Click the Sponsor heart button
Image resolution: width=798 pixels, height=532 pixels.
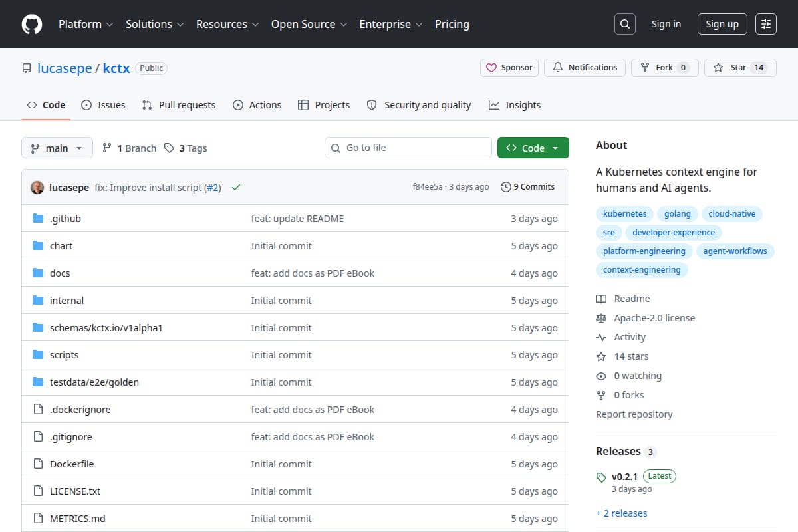[509, 68]
